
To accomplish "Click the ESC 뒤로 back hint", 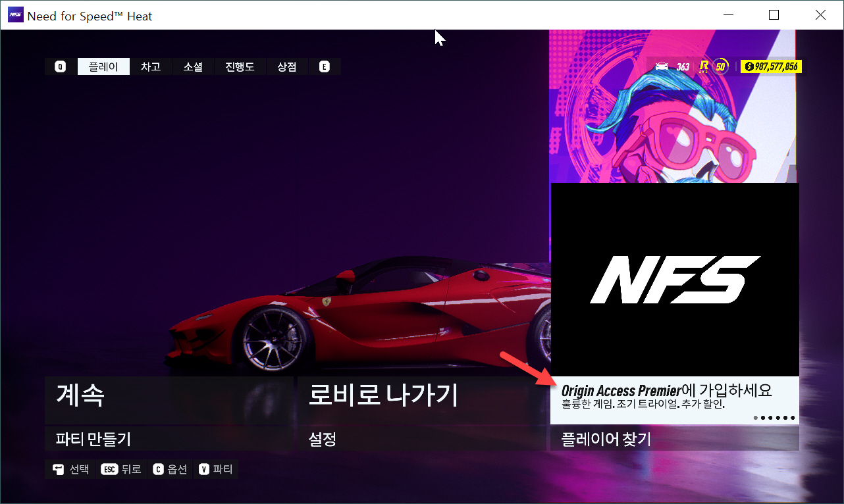I will point(121,469).
